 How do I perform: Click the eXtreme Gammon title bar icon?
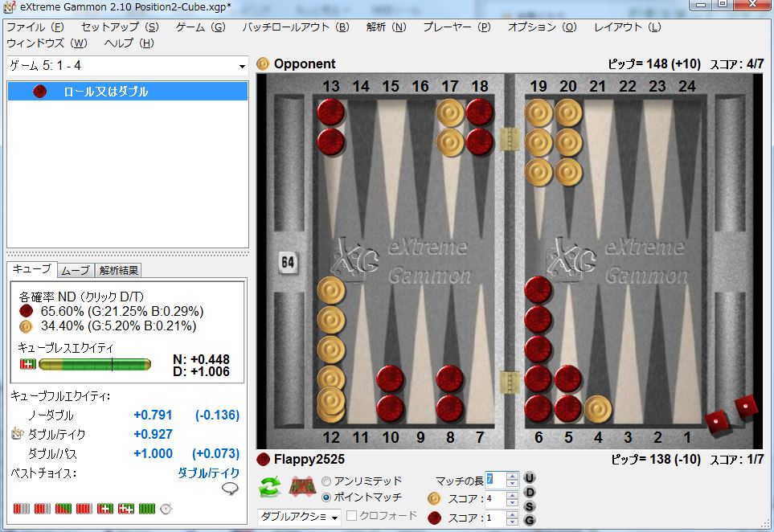10,7
